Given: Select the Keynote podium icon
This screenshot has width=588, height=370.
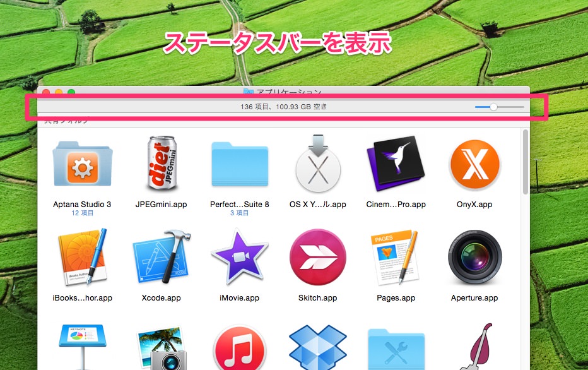Looking at the screenshot, I should point(83,347).
